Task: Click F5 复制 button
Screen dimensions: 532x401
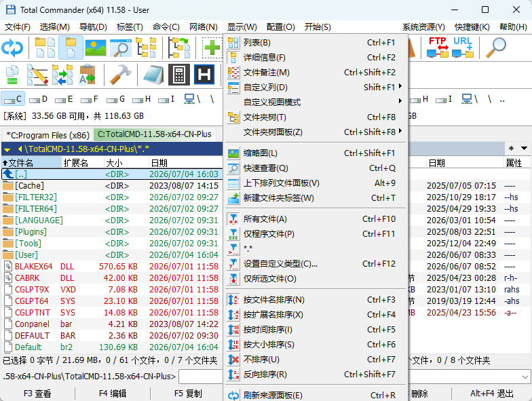Action: coord(188,394)
